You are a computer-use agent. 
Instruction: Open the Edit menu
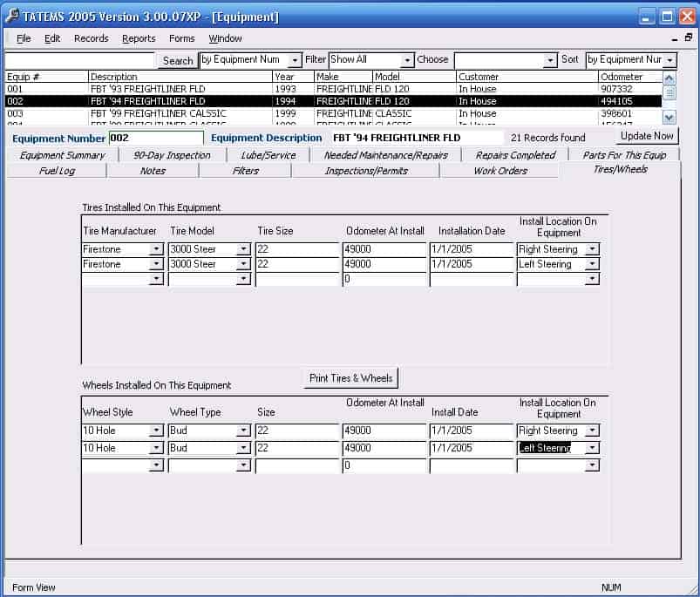(x=52, y=38)
